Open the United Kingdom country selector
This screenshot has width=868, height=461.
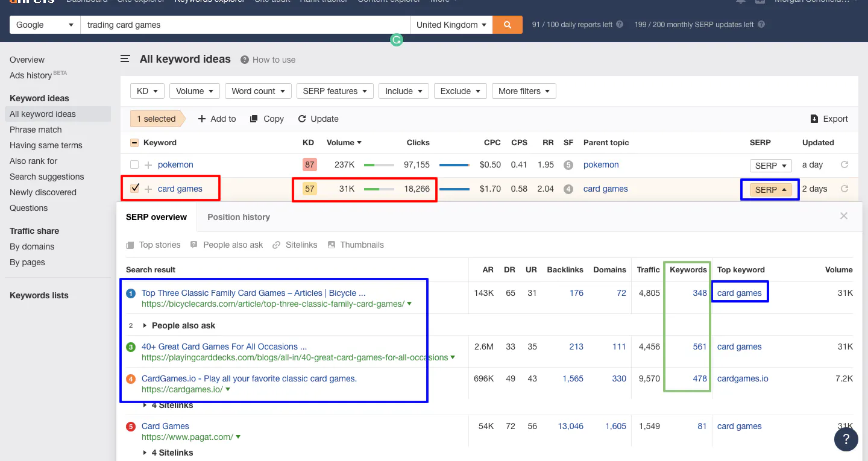[x=451, y=25]
